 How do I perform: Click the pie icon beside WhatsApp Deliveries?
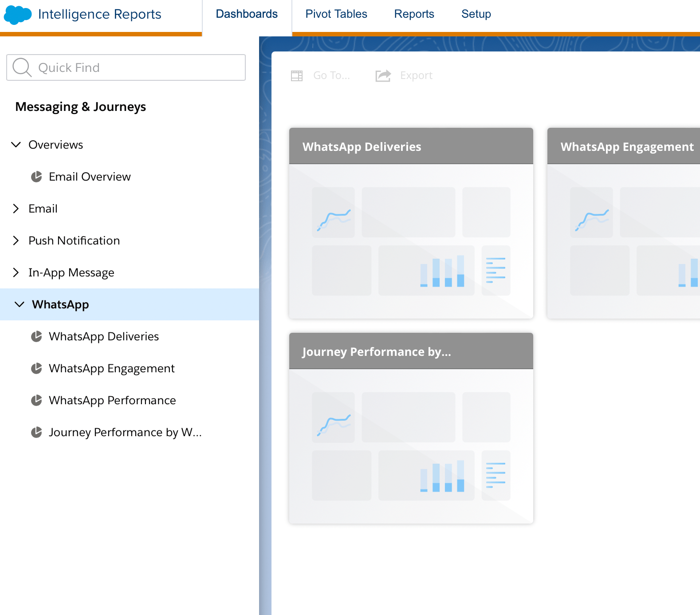click(x=36, y=336)
